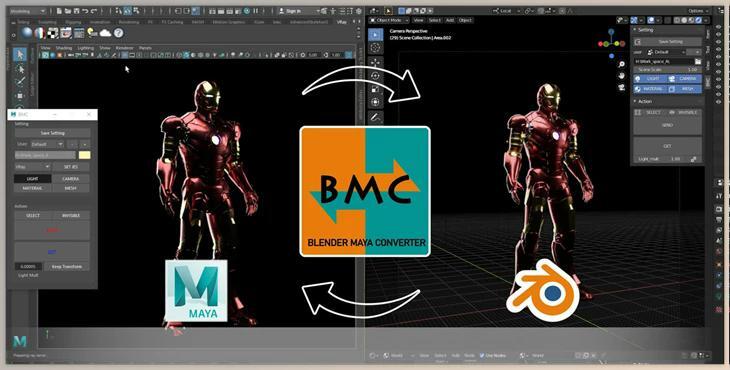Activate Blender's Move tool
The image size is (730, 370).
pyautogui.click(x=376, y=62)
